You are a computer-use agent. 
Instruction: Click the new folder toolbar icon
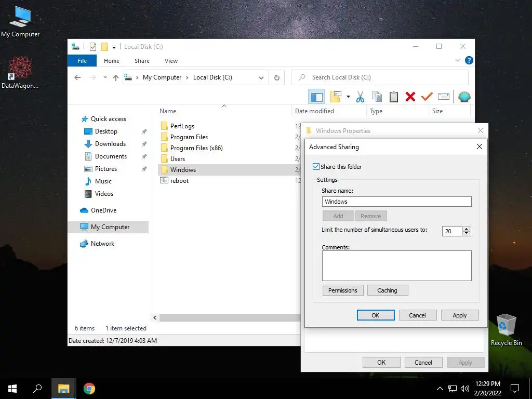pos(336,97)
